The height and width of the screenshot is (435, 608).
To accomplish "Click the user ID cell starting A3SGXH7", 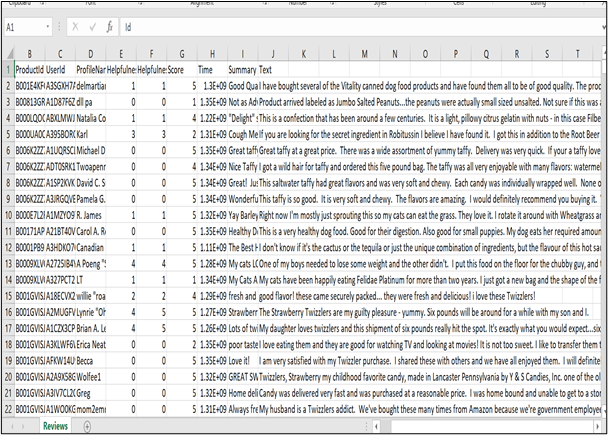I will click(60, 86).
